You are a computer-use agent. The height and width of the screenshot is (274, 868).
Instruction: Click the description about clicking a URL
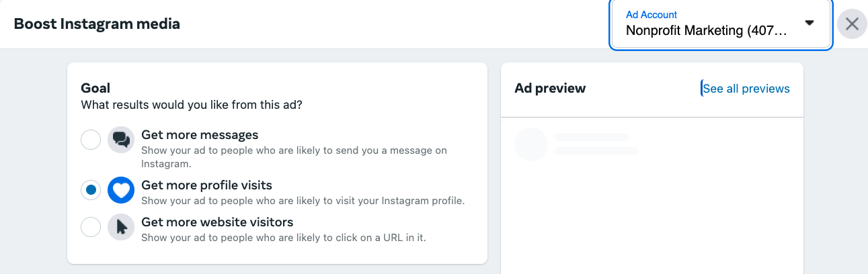(x=283, y=237)
